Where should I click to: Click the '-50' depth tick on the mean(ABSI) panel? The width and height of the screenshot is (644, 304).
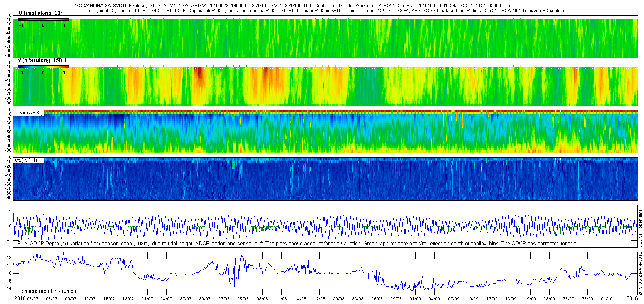[8, 132]
